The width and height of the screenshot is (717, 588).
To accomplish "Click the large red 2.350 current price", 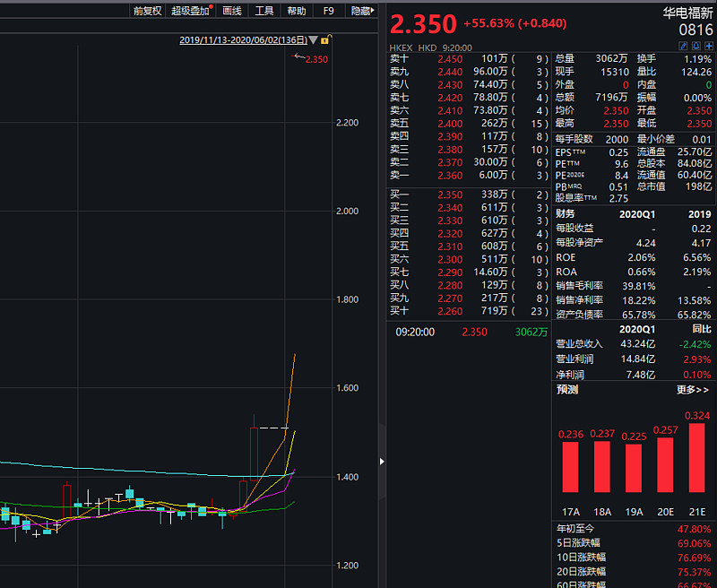I will (x=423, y=24).
